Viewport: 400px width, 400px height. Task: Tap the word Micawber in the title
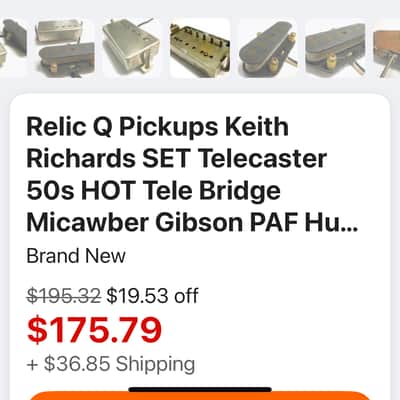[x=87, y=223]
